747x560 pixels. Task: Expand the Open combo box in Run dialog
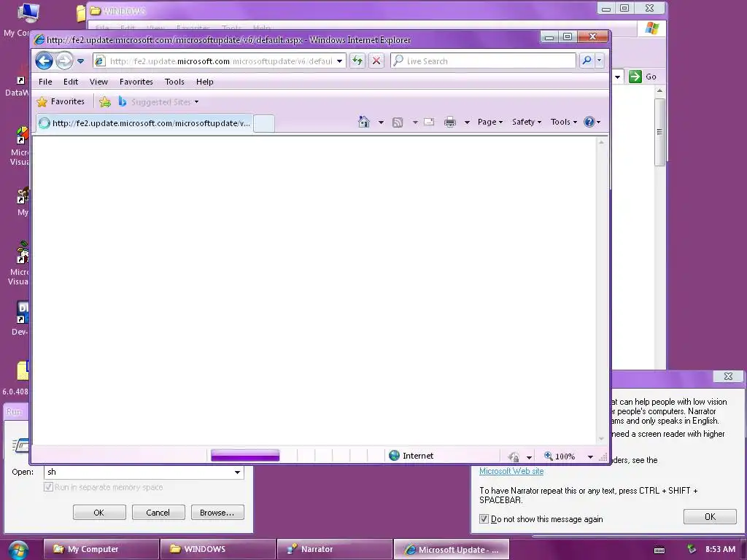tap(237, 472)
